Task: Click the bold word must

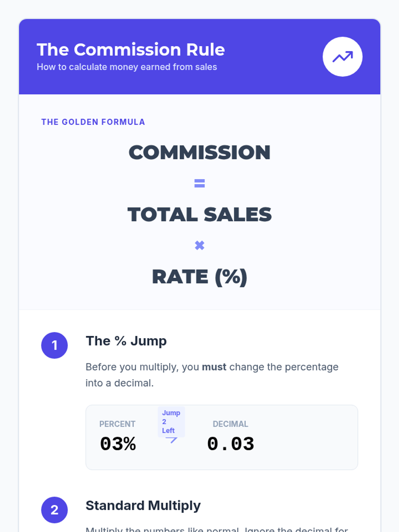Action: tap(214, 367)
